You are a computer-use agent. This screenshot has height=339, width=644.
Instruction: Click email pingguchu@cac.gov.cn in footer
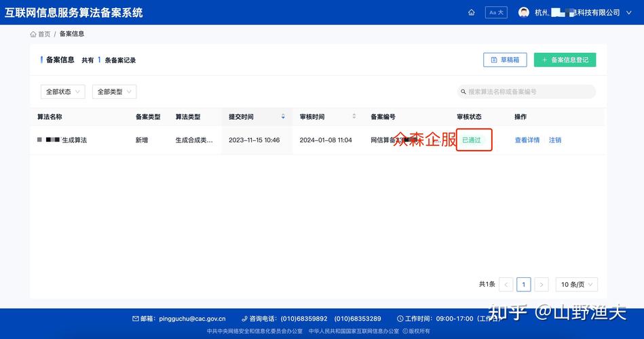[192, 319]
